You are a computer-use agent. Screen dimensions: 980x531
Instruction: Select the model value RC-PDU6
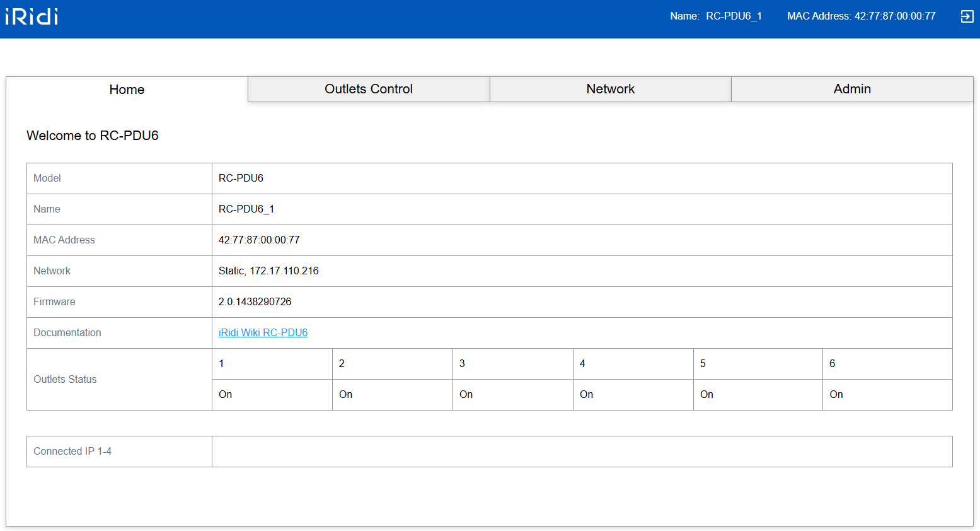point(241,178)
